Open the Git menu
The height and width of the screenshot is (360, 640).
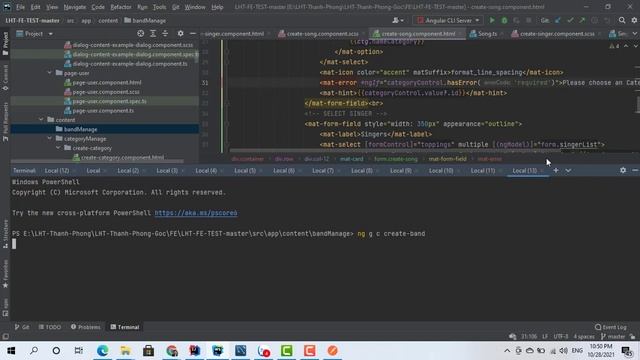[x=175, y=7]
